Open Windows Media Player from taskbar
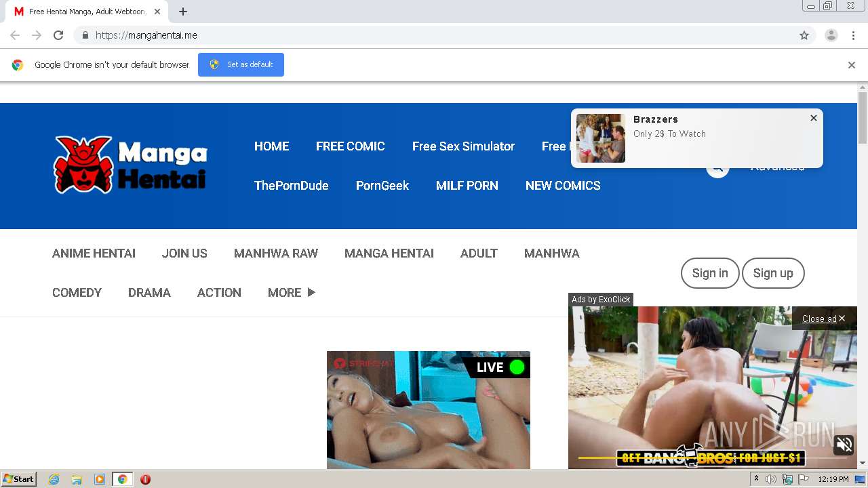 tap(100, 479)
